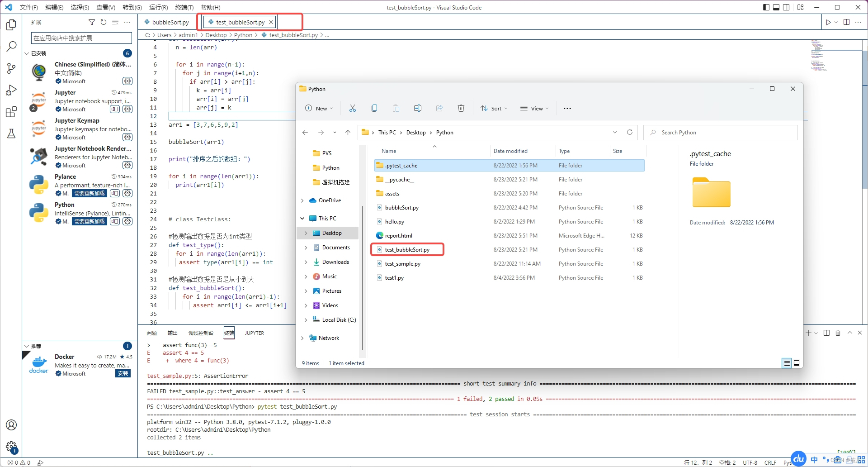Open the Testing flask icon in activity bar
Screen dimensions: 868x467
coord(11,133)
